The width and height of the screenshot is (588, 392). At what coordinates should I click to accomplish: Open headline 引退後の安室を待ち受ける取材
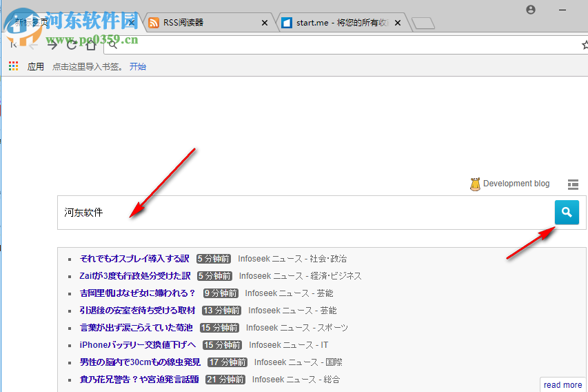point(137,311)
